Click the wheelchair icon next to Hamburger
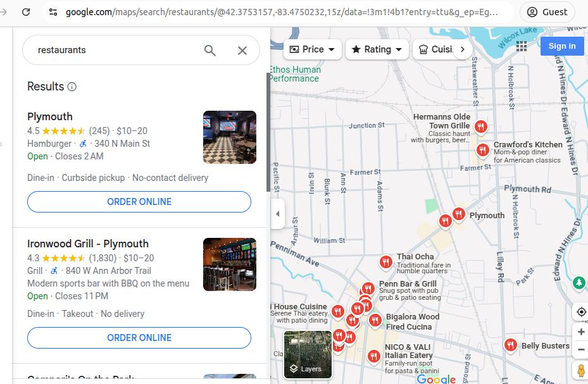588x384 pixels. 84,143
